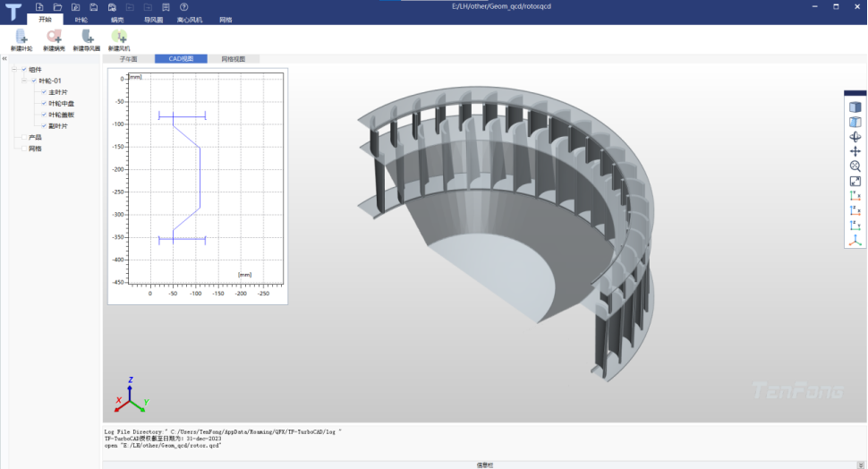Click the meridional profile plot thumbnail

(198, 186)
